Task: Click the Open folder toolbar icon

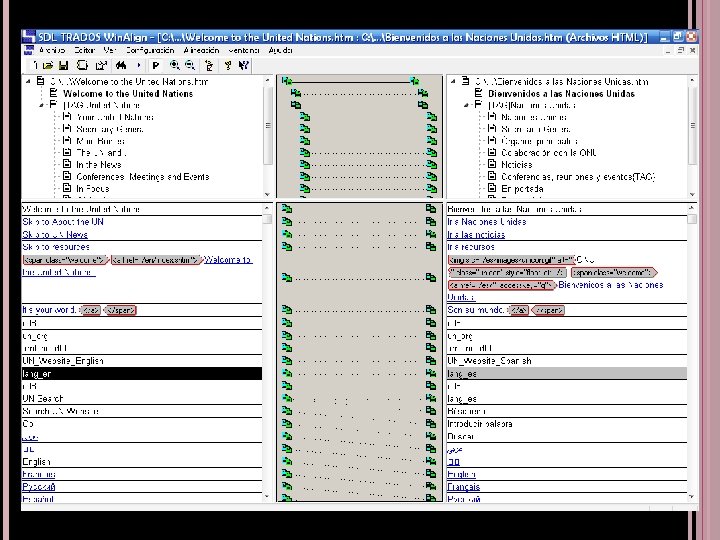Action: point(48,66)
